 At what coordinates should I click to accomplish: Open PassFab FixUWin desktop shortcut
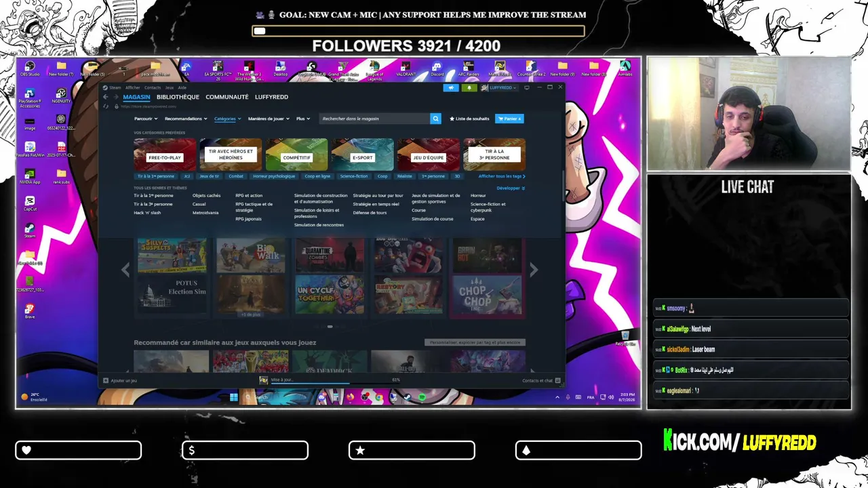(x=29, y=149)
